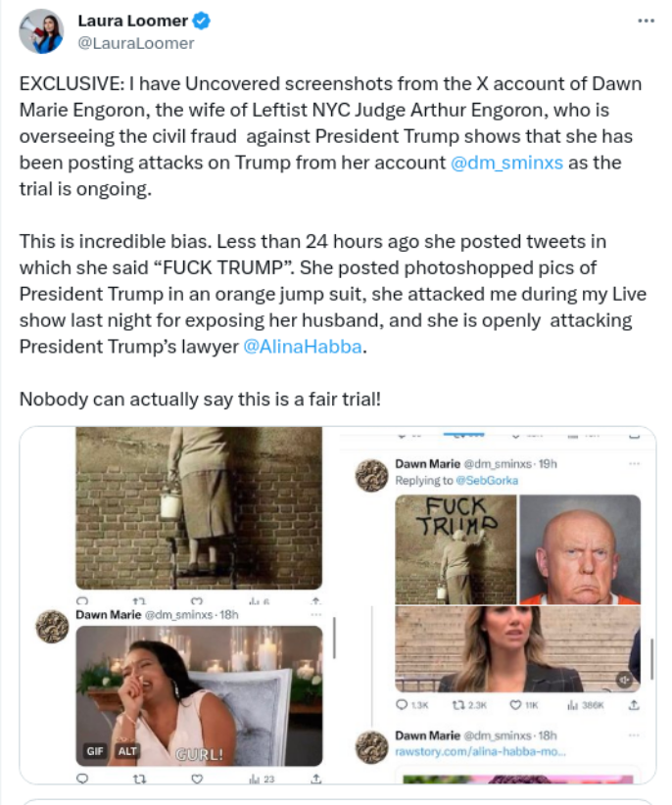672x805 pixels.
Task: Open the @SebGorka reply mention
Action: coord(486,481)
